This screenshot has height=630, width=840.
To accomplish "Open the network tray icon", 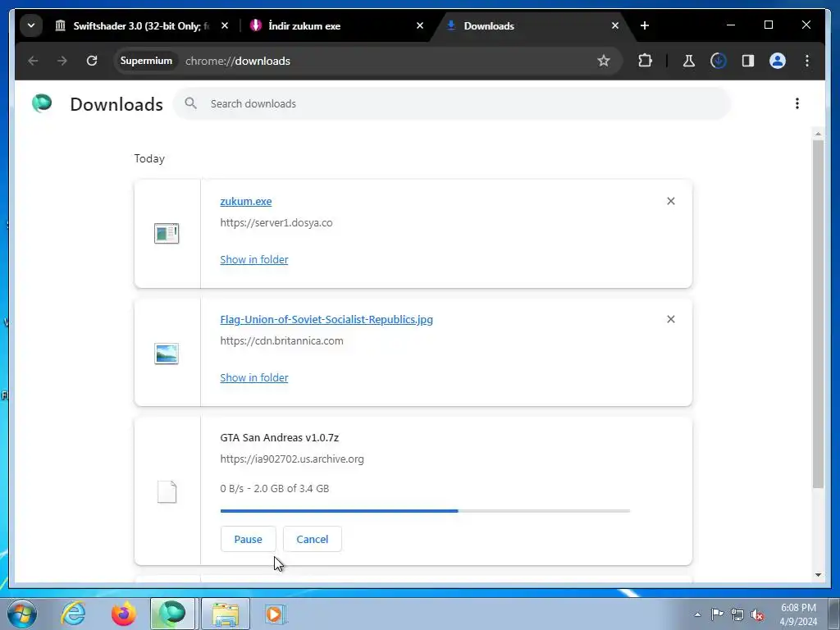I will pyautogui.click(x=737, y=614).
